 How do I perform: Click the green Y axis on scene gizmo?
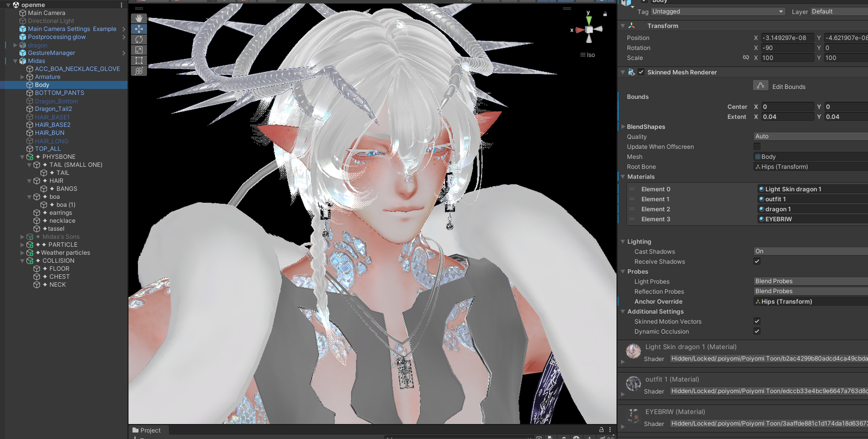589,20
